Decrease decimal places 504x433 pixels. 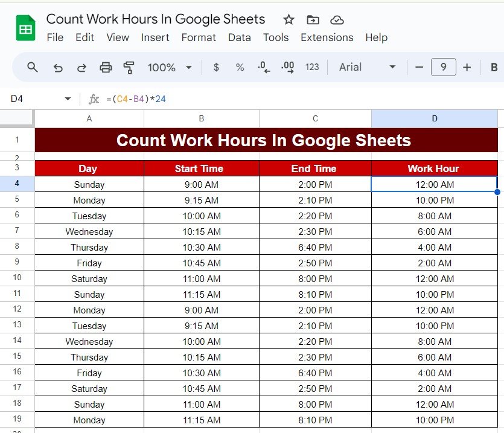[x=264, y=67]
